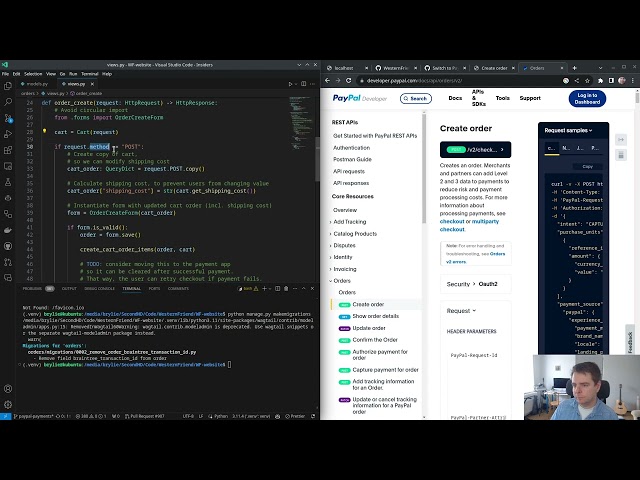Share this page from Chrome address bar
Screen dimensions: 640x480
pyautogui.click(x=577, y=81)
